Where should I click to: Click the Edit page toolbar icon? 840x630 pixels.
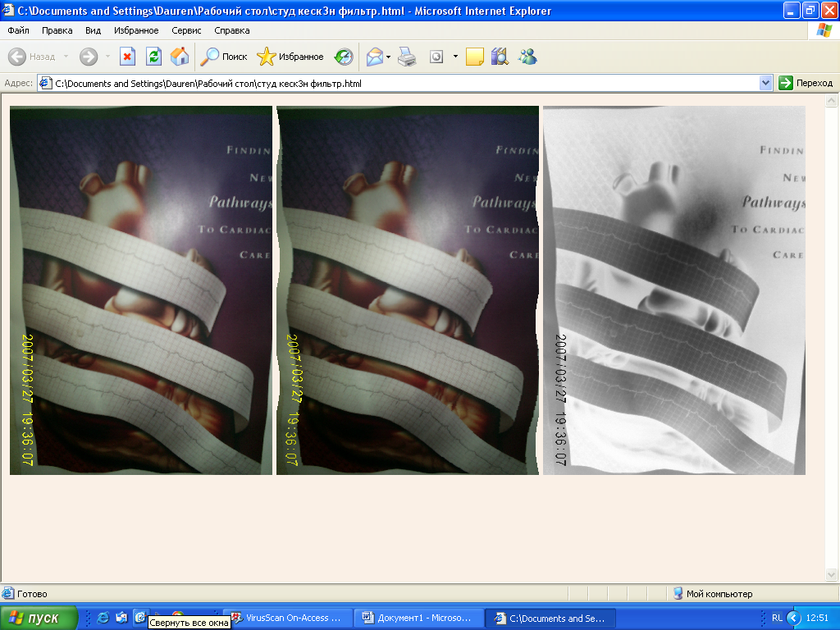click(436, 57)
